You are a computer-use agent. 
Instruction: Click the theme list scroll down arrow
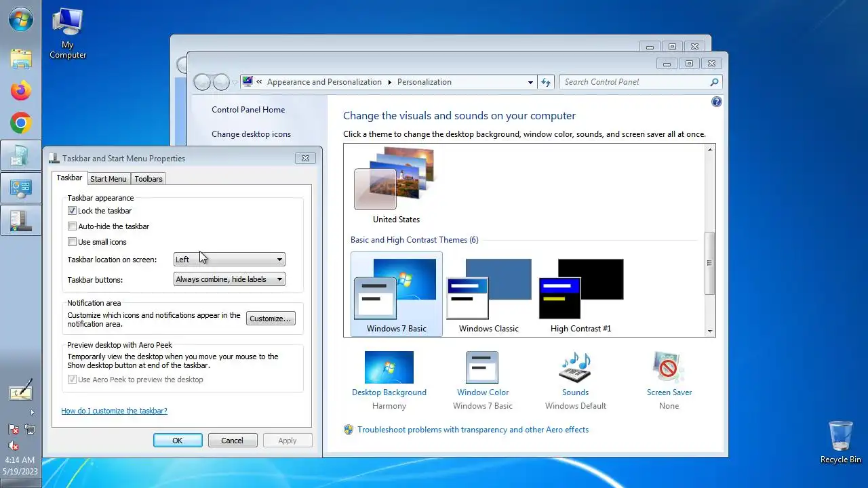coord(710,331)
